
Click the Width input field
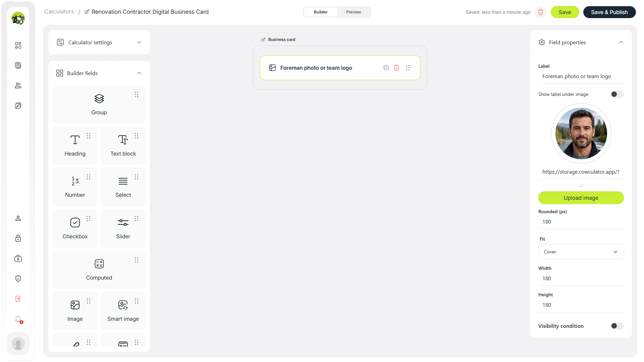tap(581, 279)
